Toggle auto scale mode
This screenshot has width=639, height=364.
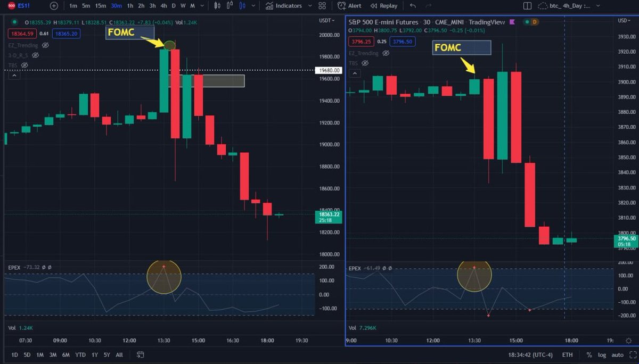tap(618, 354)
